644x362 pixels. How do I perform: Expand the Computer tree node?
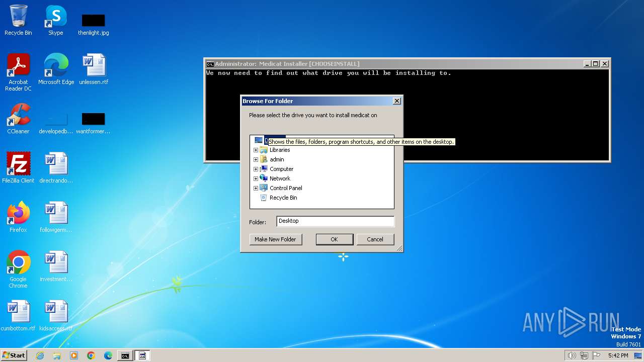(256, 169)
